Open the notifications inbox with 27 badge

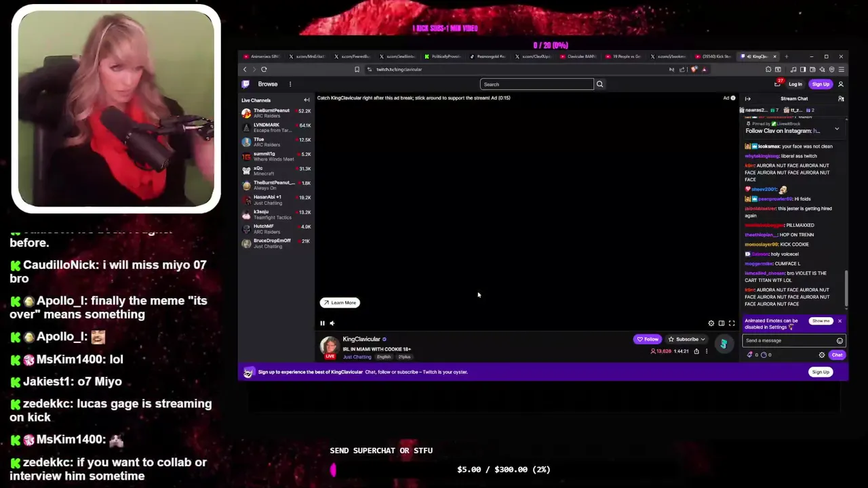(777, 84)
